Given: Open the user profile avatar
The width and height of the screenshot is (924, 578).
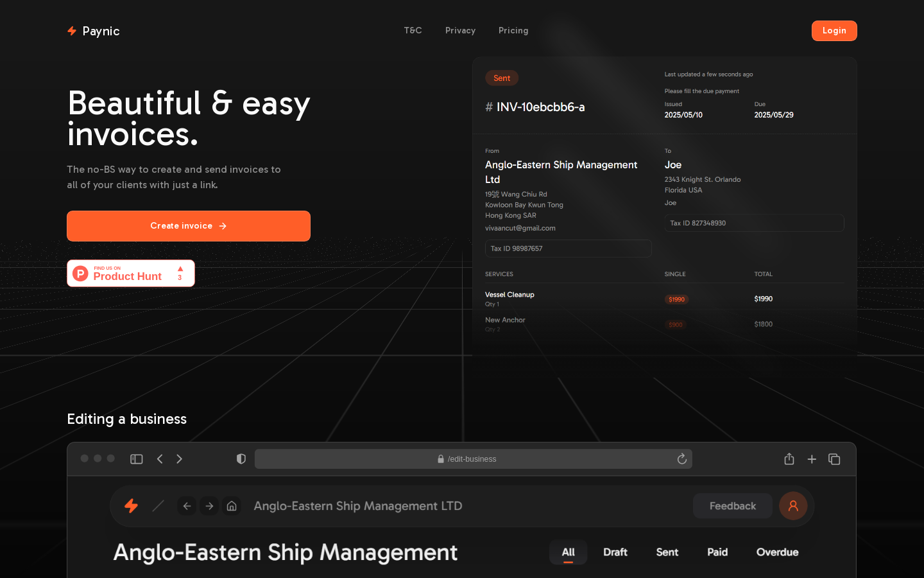Looking at the screenshot, I should coord(793,506).
